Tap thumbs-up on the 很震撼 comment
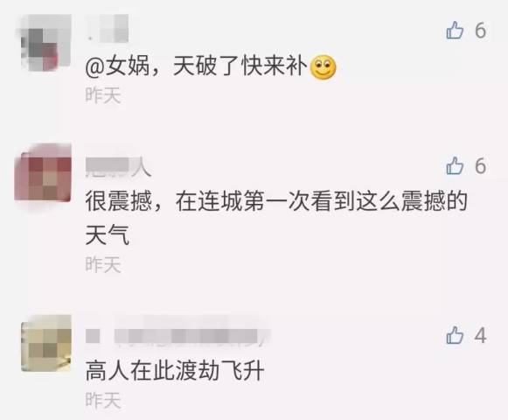 455,165
